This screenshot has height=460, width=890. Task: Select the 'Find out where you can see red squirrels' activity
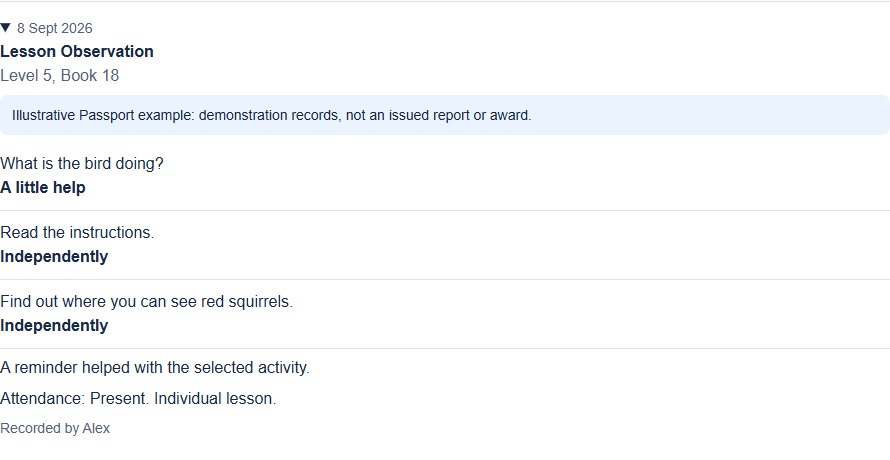pyautogui.click(x=146, y=302)
